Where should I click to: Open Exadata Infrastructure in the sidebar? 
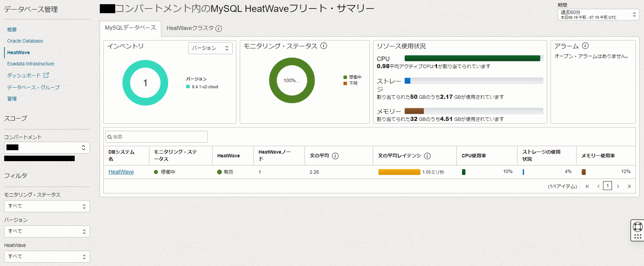click(x=31, y=64)
